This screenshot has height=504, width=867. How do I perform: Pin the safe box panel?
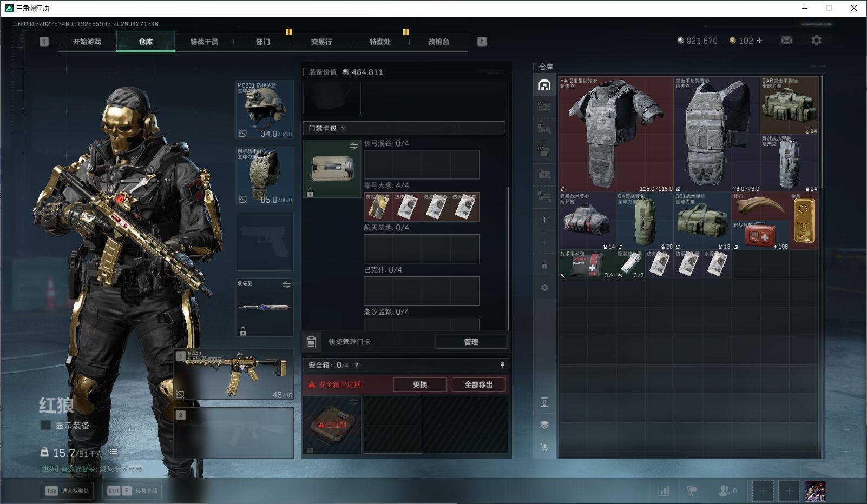[x=502, y=365]
